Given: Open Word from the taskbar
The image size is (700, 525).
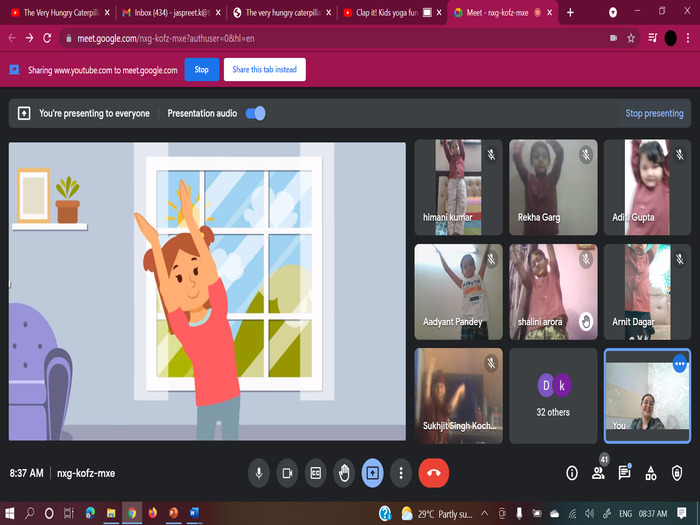Looking at the screenshot, I should pos(194,513).
